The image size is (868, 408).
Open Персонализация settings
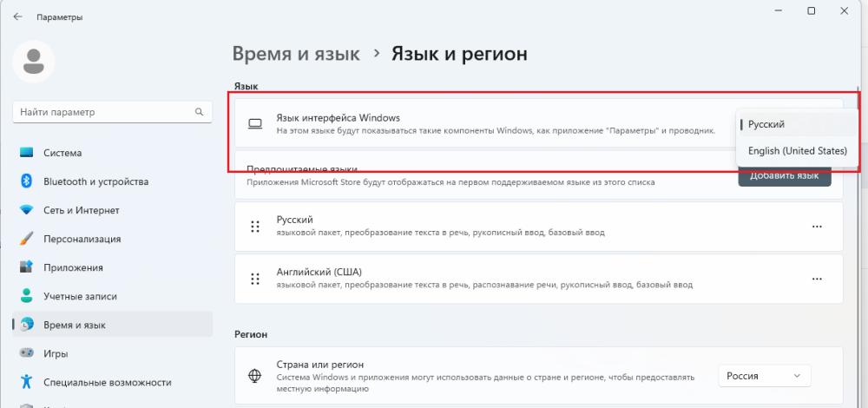pyautogui.click(x=82, y=239)
